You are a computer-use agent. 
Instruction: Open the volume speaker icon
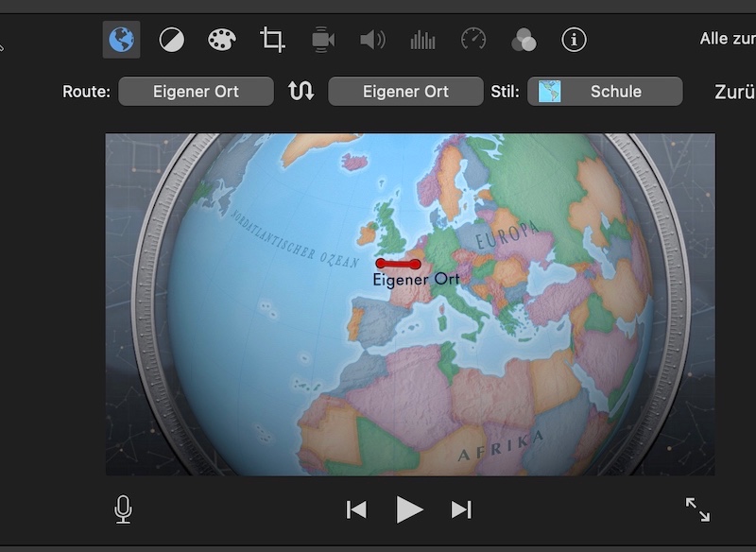click(x=372, y=40)
